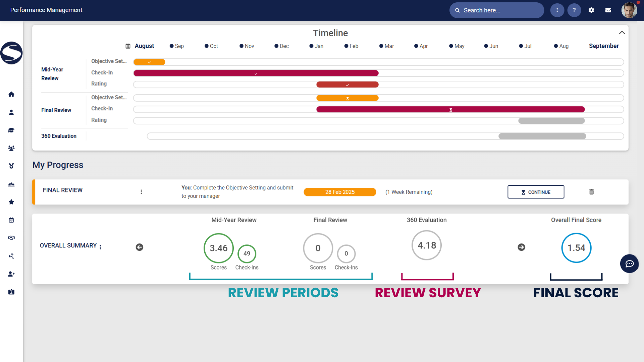The width and height of the screenshot is (644, 362).
Task: Open settings gear in top bar
Action: 591,10
